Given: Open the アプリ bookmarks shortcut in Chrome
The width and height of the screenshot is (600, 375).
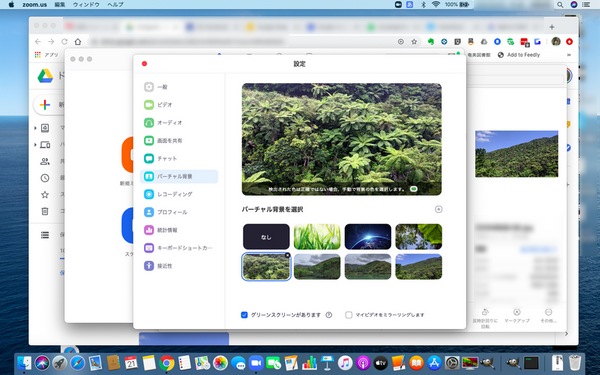Looking at the screenshot, I should 47,55.
